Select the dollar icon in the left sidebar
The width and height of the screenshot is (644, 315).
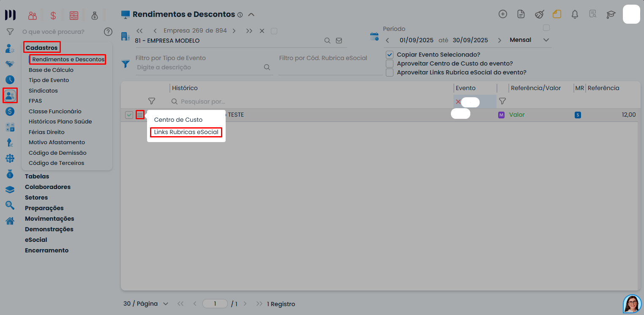point(9,111)
